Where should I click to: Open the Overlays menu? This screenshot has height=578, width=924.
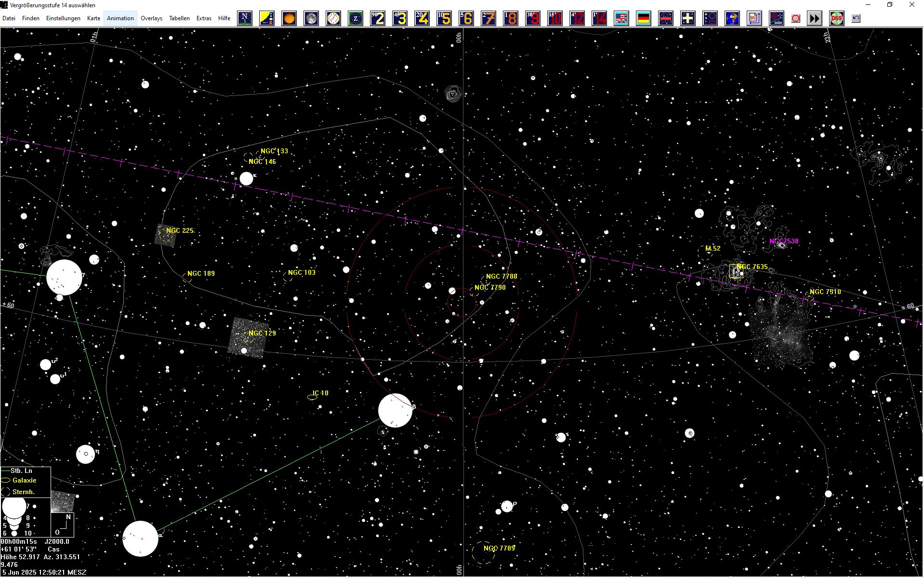tap(151, 18)
